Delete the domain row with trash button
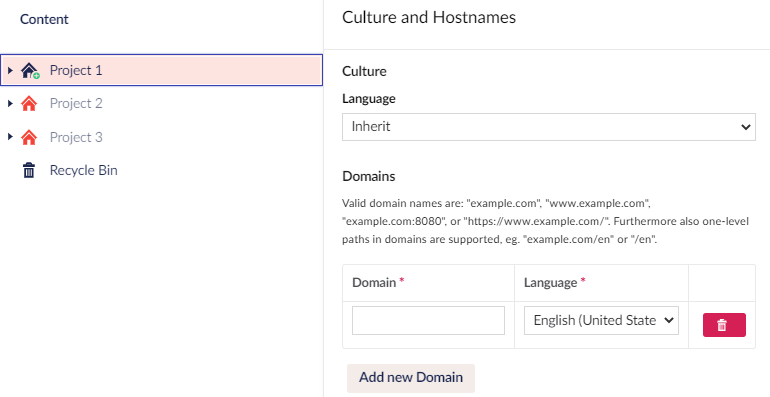This screenshot has width=770, height=397. [x=724, y=325]
